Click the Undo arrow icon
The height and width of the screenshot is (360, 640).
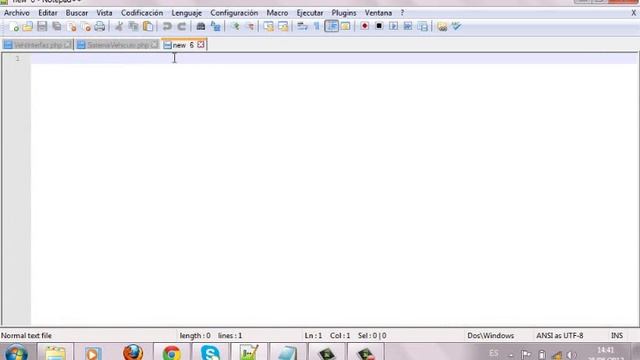(167, 27)
